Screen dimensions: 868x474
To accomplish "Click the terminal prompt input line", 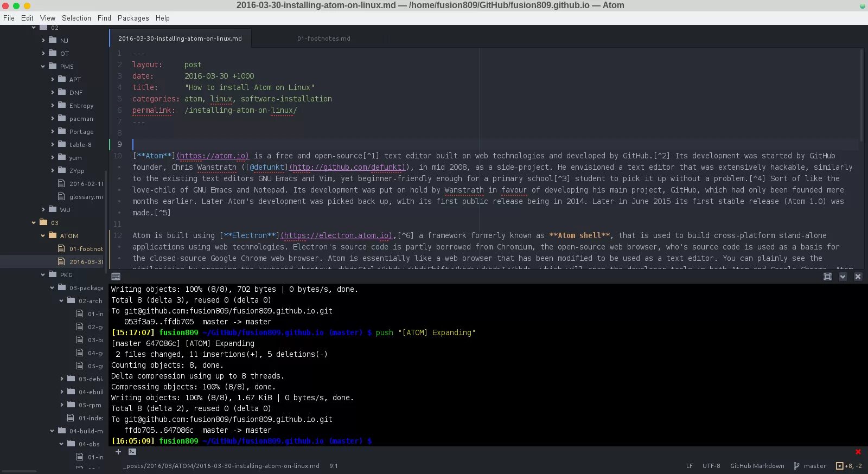I will (x=241, y=441).
